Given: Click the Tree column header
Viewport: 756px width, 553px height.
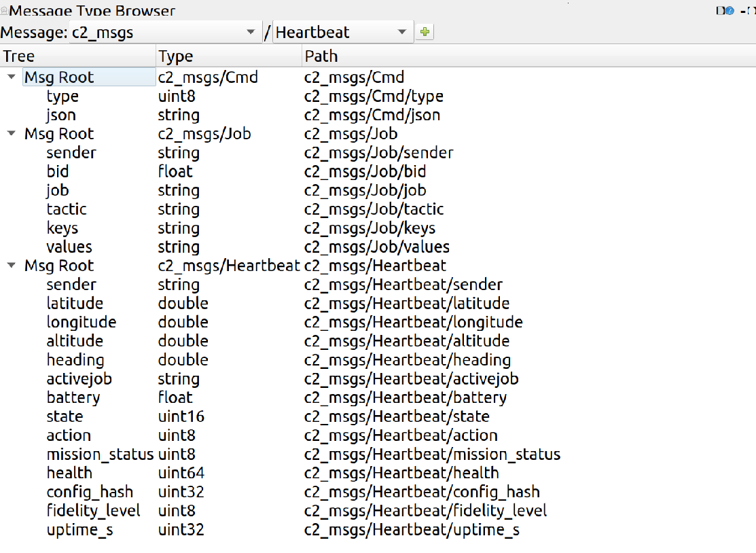Looking at the screenshot, I should tap(78, 56).
